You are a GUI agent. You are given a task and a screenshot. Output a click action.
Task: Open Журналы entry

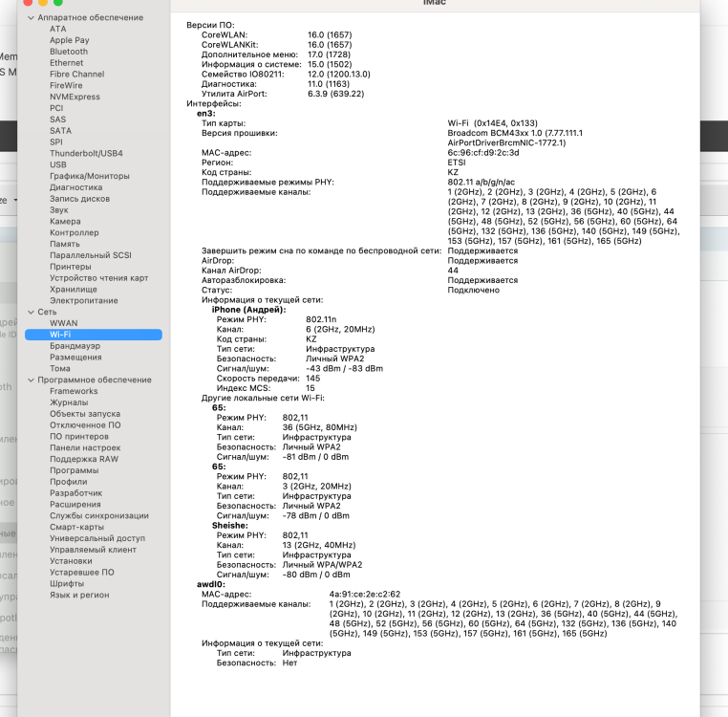pos(69,402)
